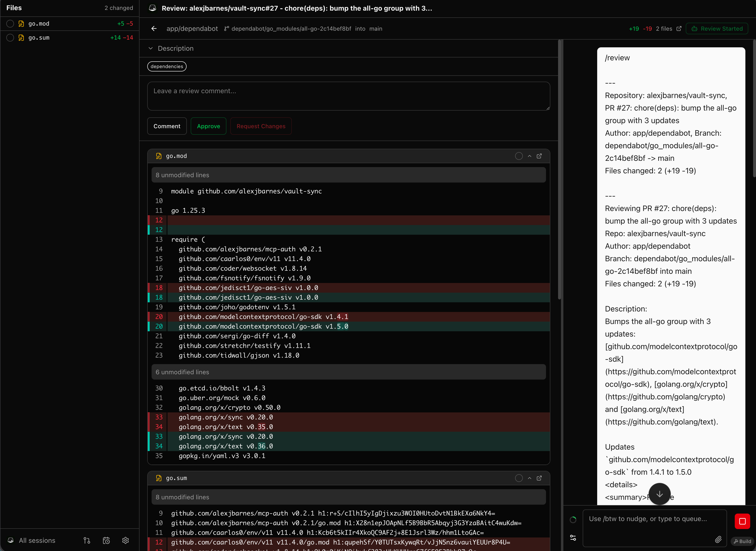Image resolution: width=756 pixels, height=551 pixels.
Task: Open the PR externally via the icon beside 2 files
Action: [679, 29]
